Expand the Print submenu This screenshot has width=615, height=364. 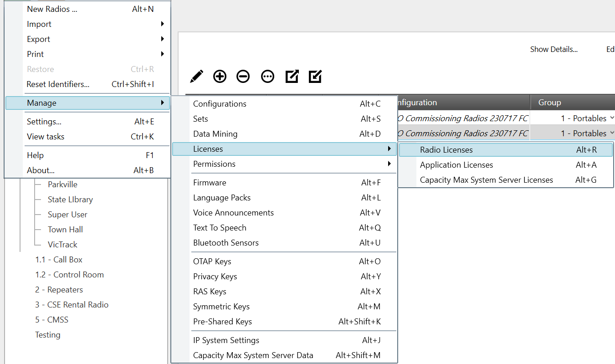tap(87, 54)
